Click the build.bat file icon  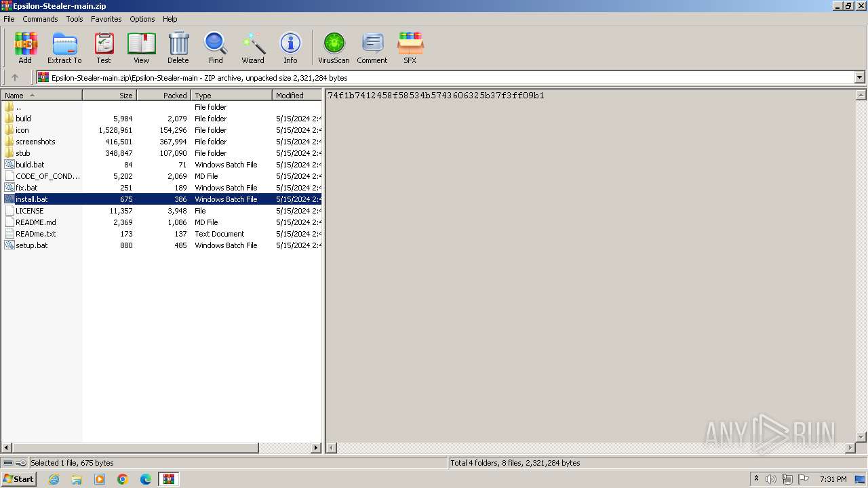[9, 165]
